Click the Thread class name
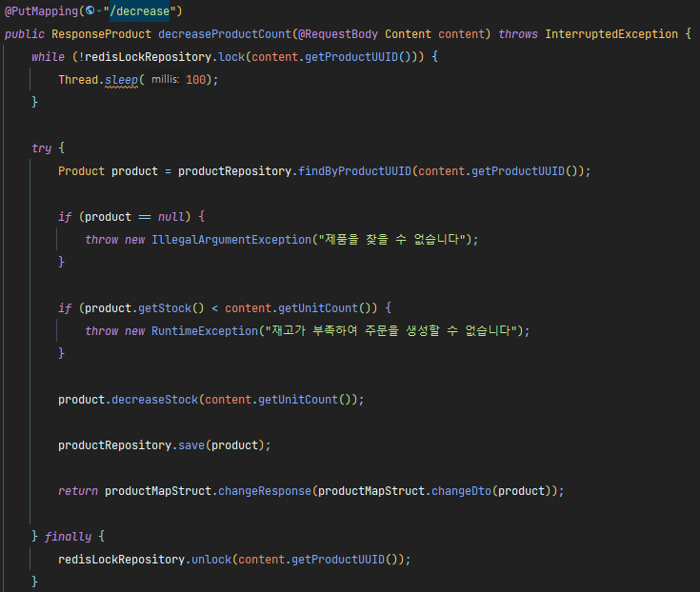700x592 pixels. point(78,80)
